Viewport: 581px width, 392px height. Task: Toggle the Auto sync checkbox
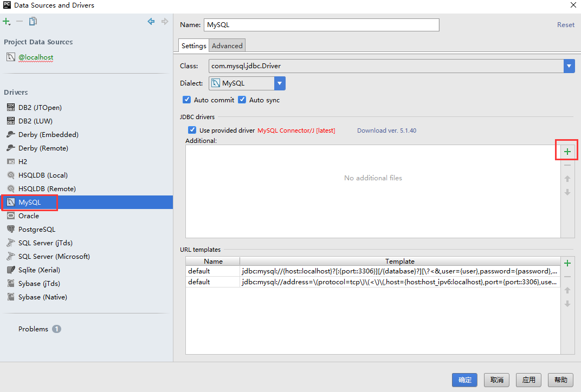tap(242, 100)
